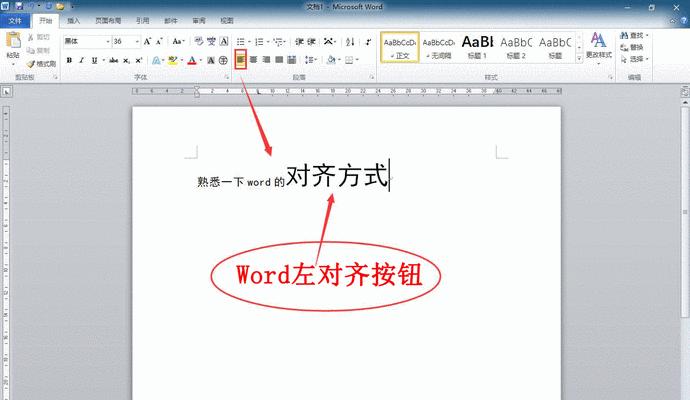
Task: Click the Enclose Characters circle icon
Action: coord(223,60)
